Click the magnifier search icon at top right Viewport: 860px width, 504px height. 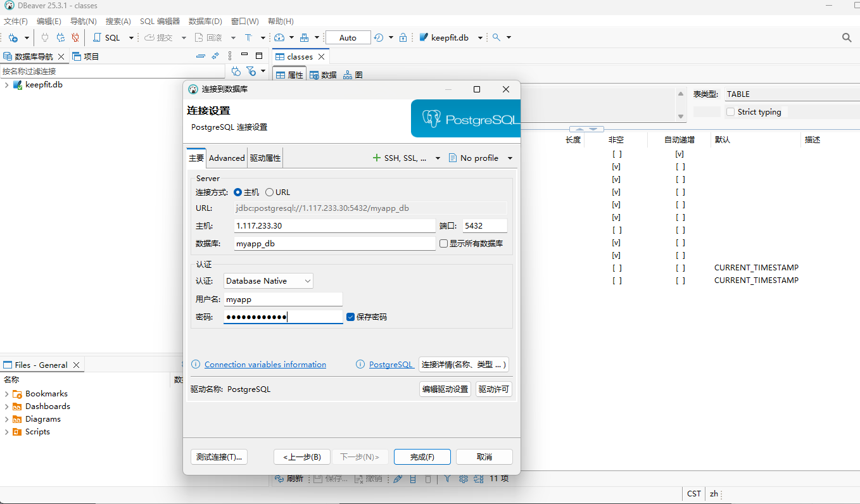tap(847, 37)
